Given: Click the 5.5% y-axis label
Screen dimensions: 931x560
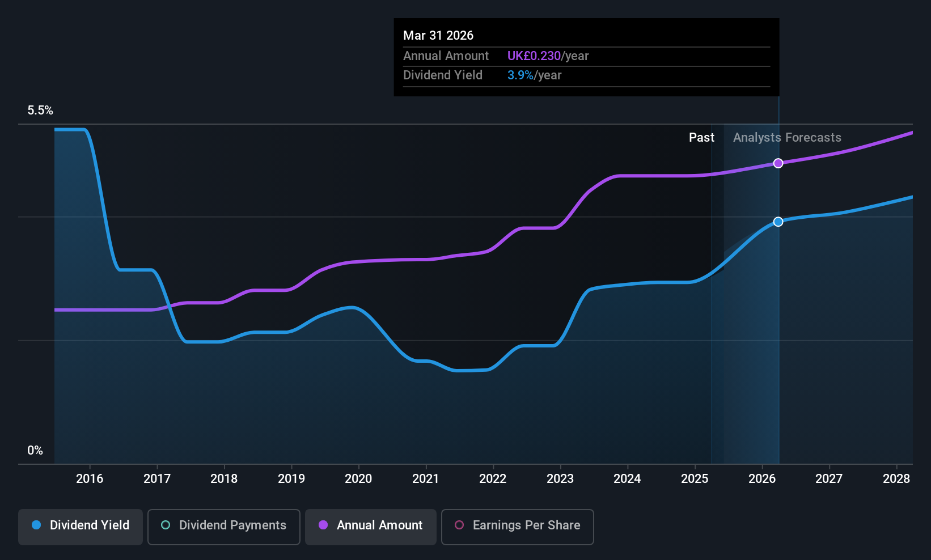Looking at the screenshot, I should coord(40,111).
